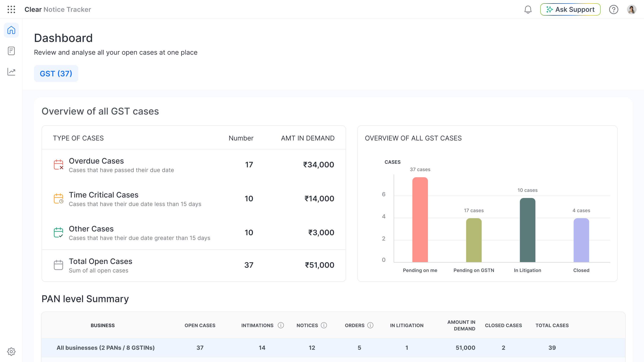Click the Time Critical Cases calendar icon
Viewport: 644px width, 362px height.
tap(58, 199)
